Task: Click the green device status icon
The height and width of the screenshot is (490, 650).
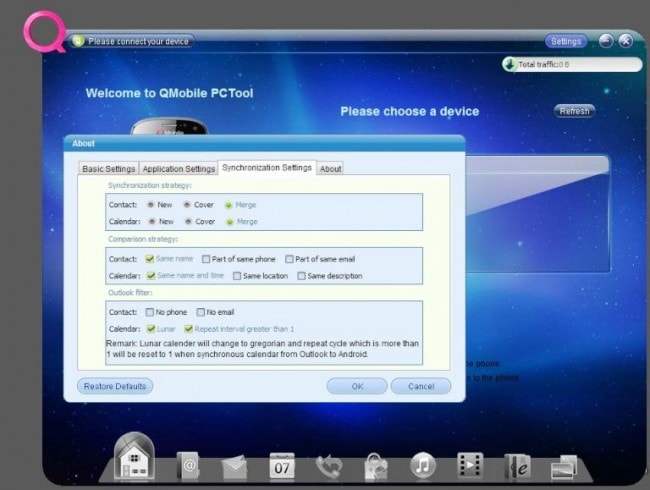Action: 78,41
